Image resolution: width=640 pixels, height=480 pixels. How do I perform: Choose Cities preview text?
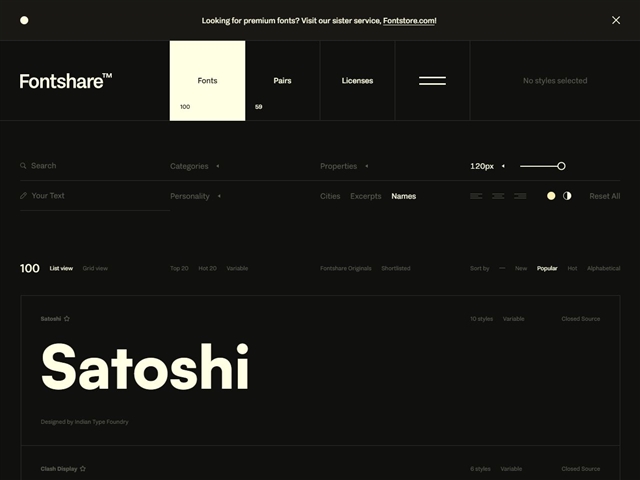click(x=330, y=196)
